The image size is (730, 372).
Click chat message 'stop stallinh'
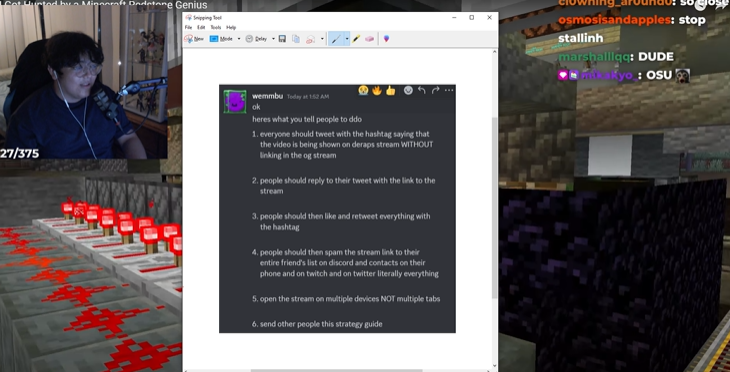click(x=631, y=29)
